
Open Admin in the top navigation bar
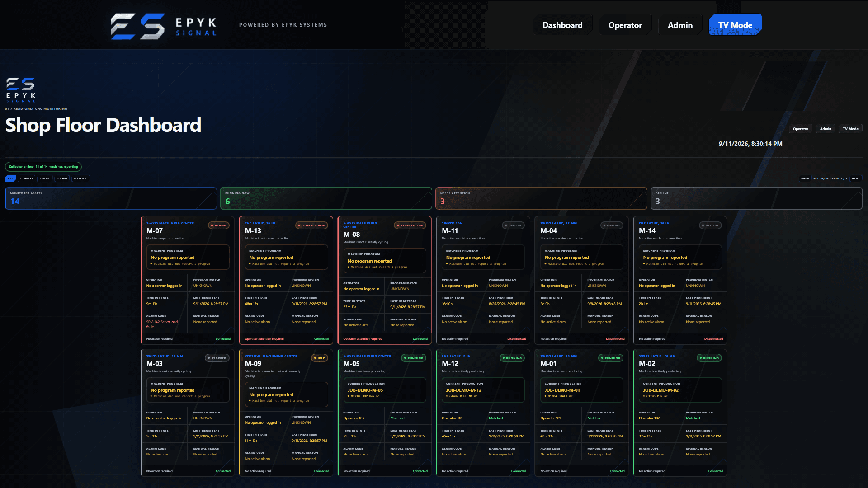point(680,25)
